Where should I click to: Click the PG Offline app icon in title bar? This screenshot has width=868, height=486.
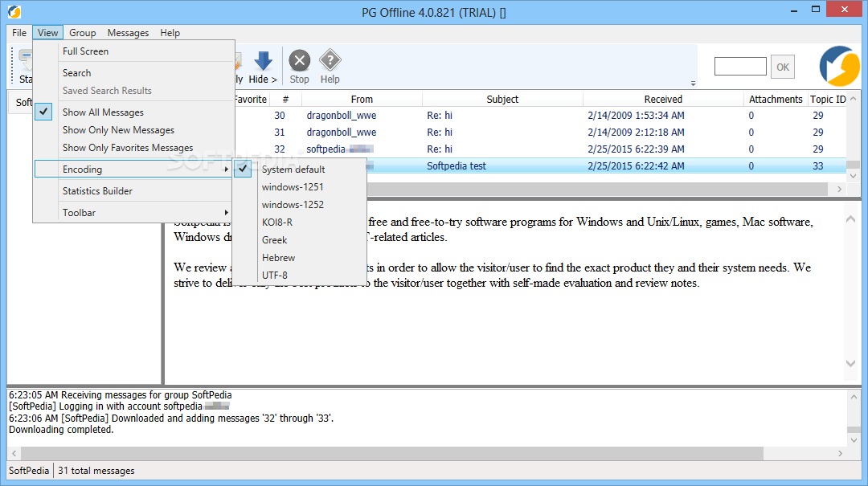pyautogui.click(x=14, y=11)
